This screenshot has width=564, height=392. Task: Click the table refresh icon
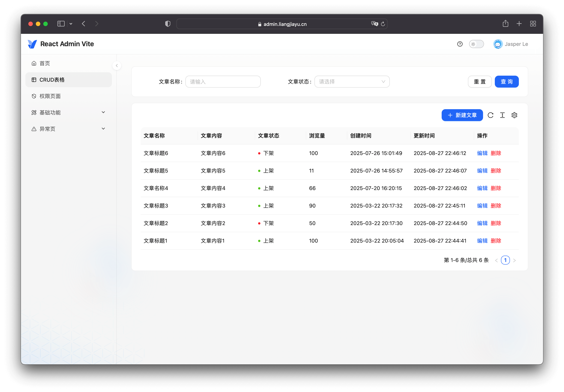tap(490, 115)
